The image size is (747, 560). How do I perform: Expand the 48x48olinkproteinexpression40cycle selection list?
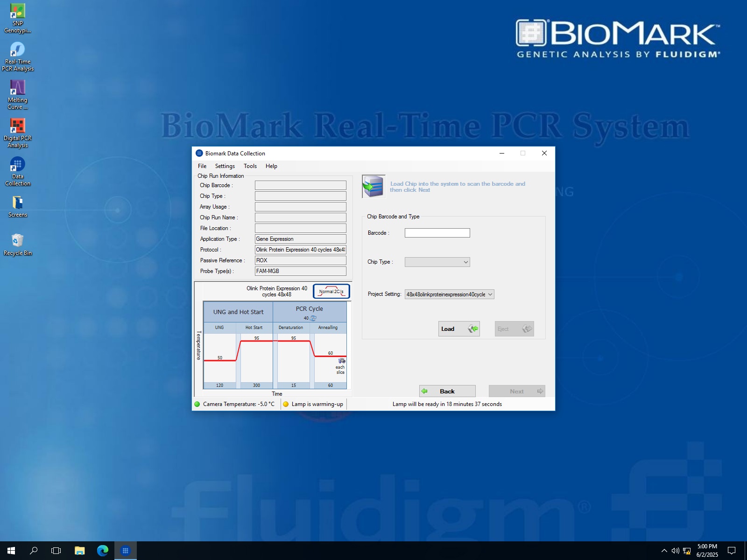point(489,294)
